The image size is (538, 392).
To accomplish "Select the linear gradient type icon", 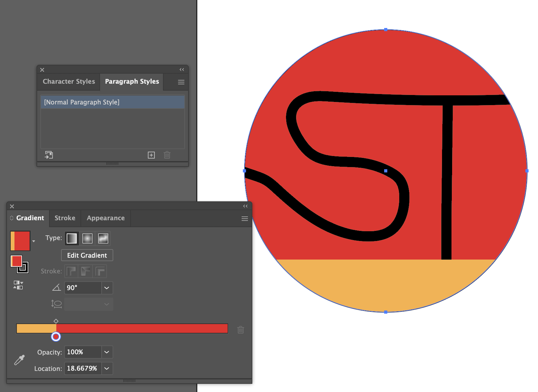I will [x=72, y=238].
